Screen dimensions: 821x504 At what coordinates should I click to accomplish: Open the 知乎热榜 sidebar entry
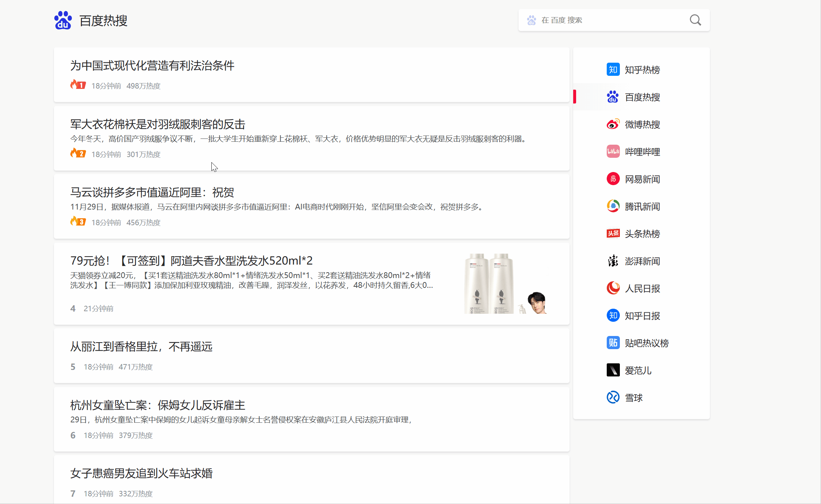[x=641, y=69]
